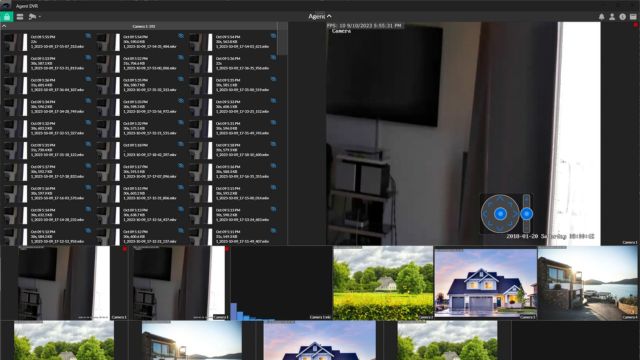Image resolution: width=640 pixels, height=360 pixels.
Task: Click blue icon on third recording in second row
Action: pyautogui.click(x=273, y=58)
